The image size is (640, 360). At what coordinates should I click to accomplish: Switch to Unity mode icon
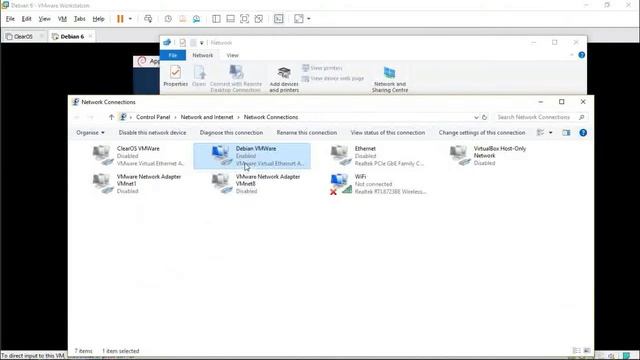pyautogui.click(x=259, y=19)
